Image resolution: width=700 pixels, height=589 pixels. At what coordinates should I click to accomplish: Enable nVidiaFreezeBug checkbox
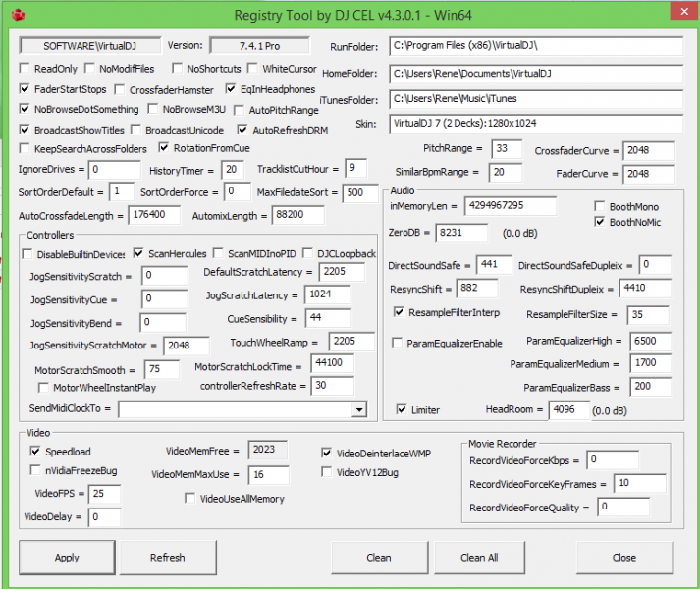click(x=34, y=470)
